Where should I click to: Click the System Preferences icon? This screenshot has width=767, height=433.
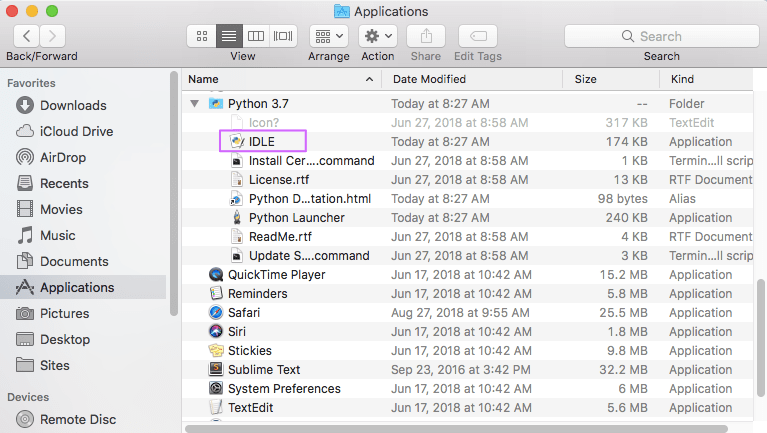216,389
